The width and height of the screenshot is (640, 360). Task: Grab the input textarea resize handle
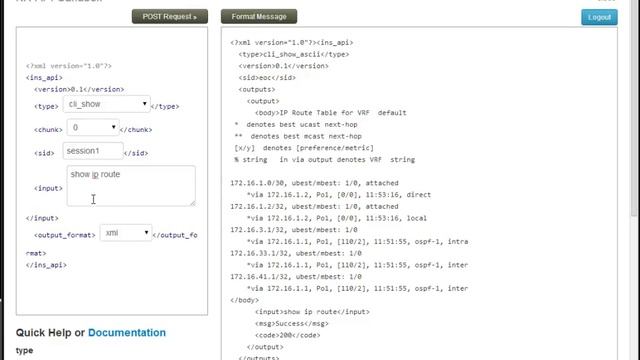pyautogui.click(x=193, y=203)
